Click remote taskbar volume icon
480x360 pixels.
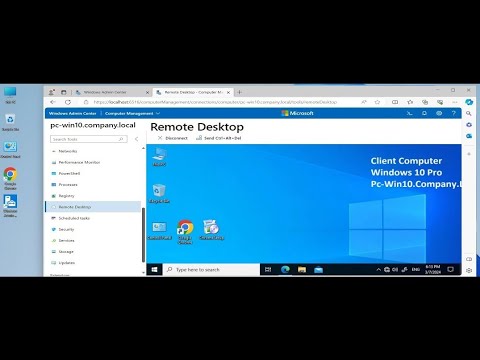coord(395,270)
